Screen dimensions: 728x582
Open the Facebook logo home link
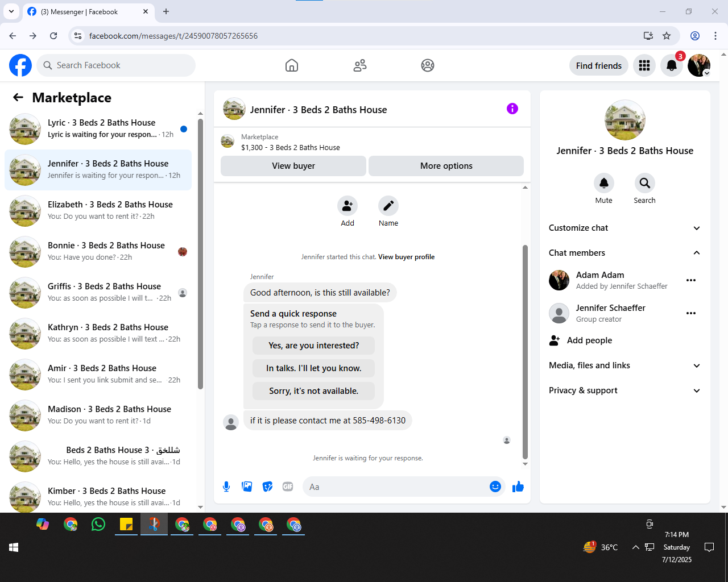(20, 65)
